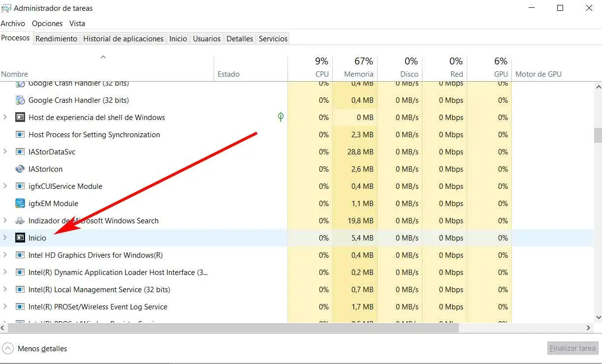This screenshot has width=602, height=364.
Task: Expand the IAStorDataSvc process row
Action: click(x=5, y=152)
